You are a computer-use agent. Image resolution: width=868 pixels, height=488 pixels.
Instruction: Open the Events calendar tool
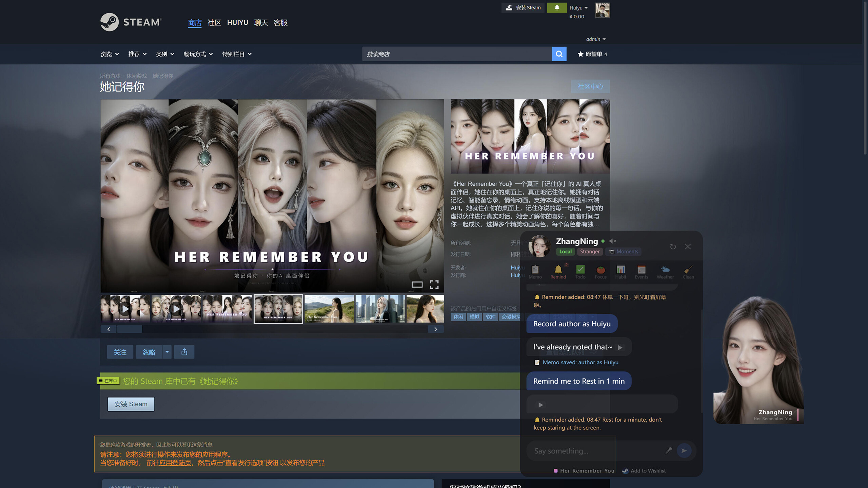[641, 272]
